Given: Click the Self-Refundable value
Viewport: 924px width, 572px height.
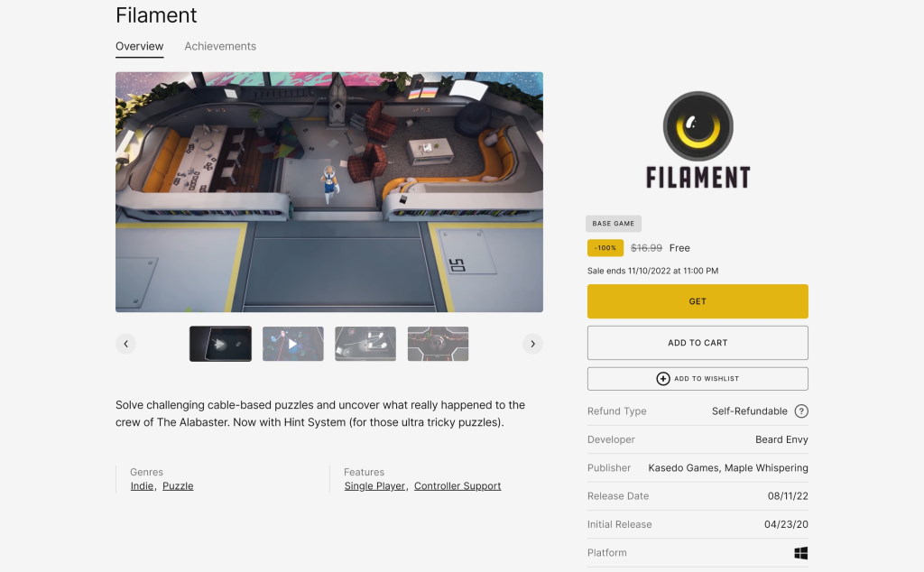Looking at the screenshot, I should pyautogui.click(x=750, y=411).
